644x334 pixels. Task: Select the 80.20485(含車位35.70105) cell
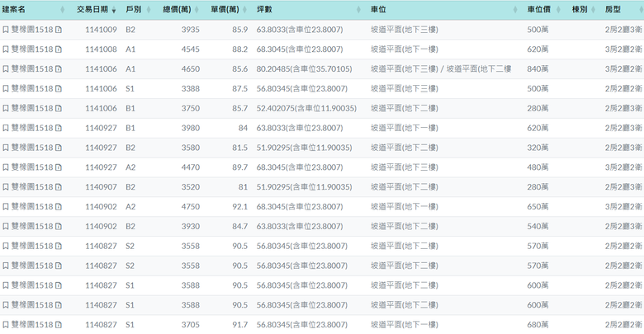[305, 69]
